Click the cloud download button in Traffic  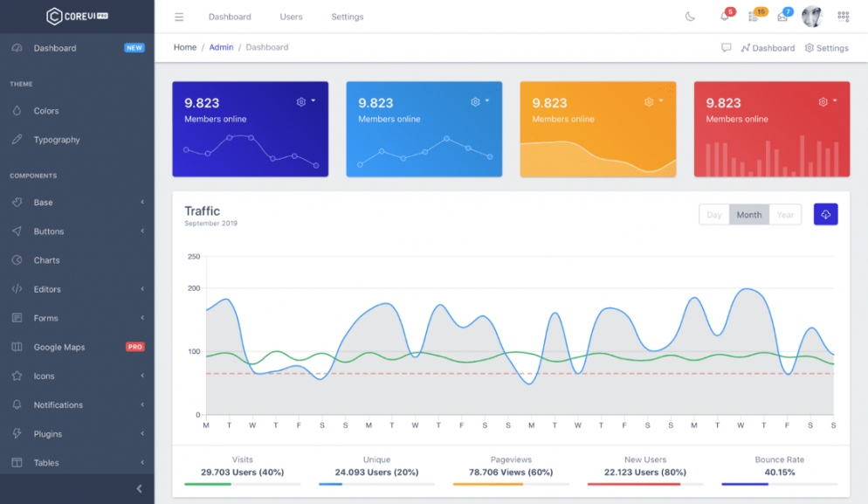click(825, 214)
